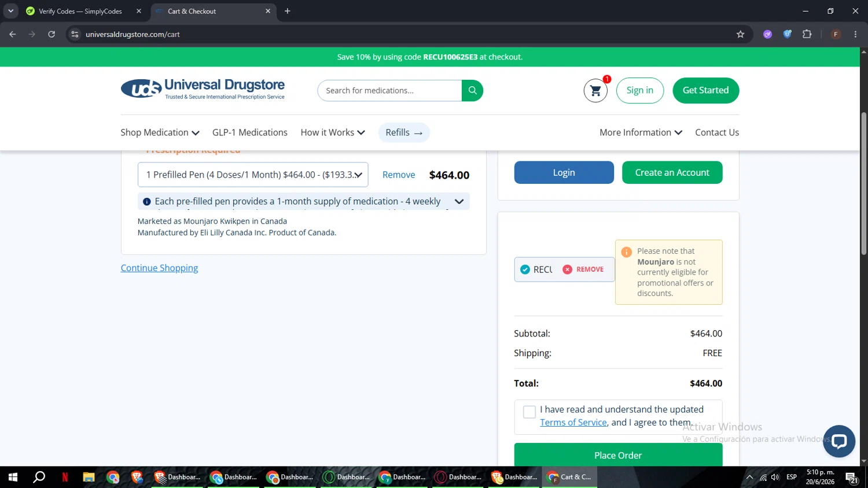Click the Universal Drugstore logo
868x488 pixels.
click(x=203, y=89)
